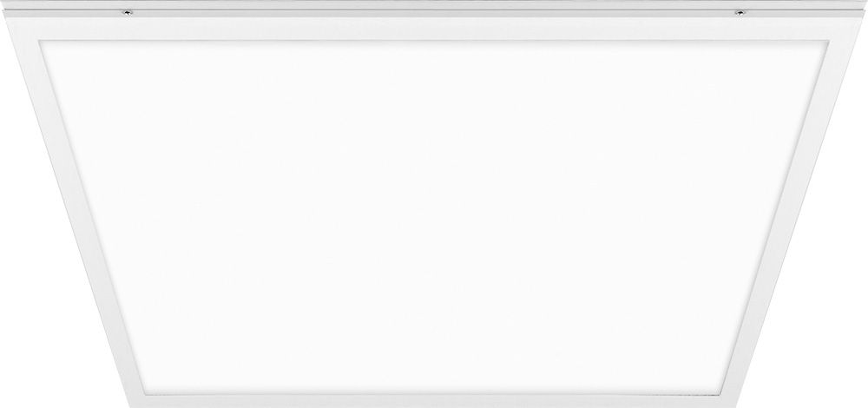The width and height of the screenshot is (868, 408).
Task: Click the gray mounting rail between the screws
Action: 433,10
